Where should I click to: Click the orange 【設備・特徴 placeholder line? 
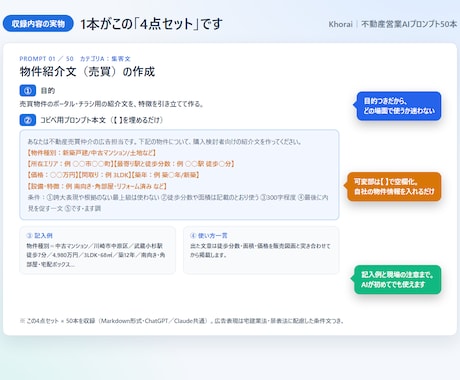pyautogui.click(x=97, y=186)
